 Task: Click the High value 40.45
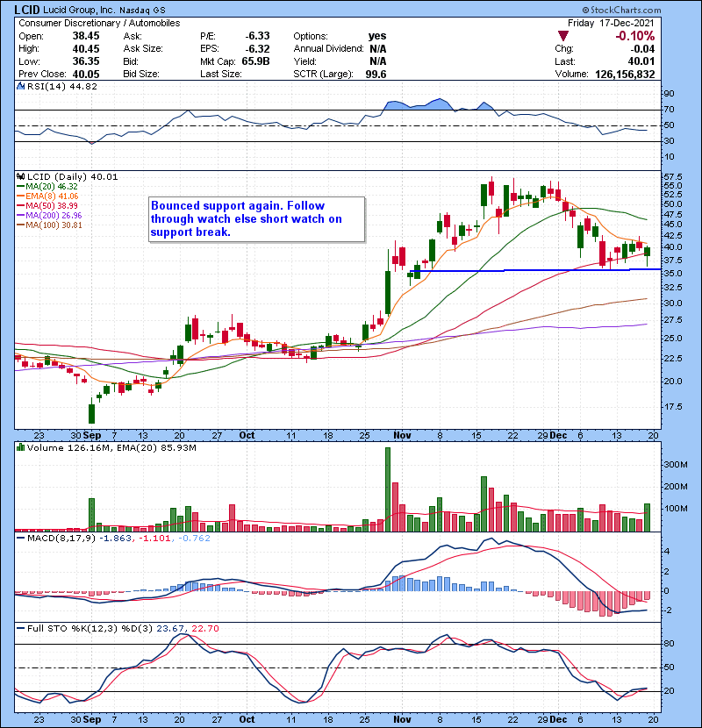point(86,49)
